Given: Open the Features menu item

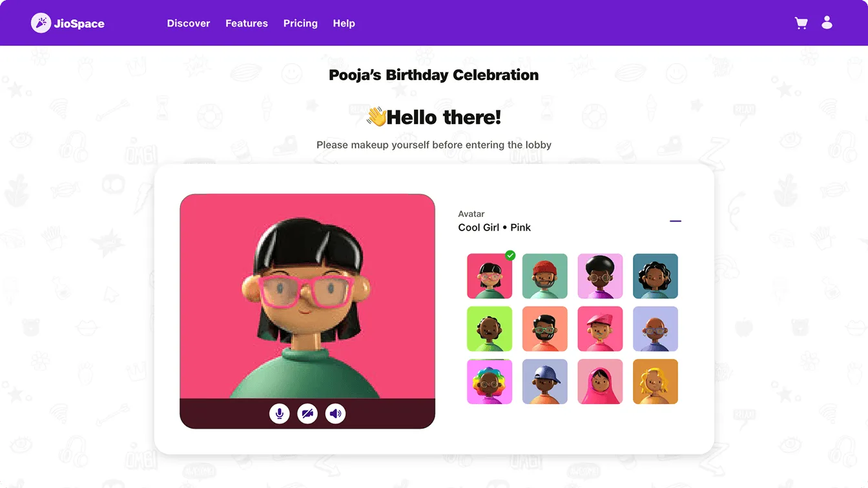Looking at the screenshot, I should click(247, 23).
